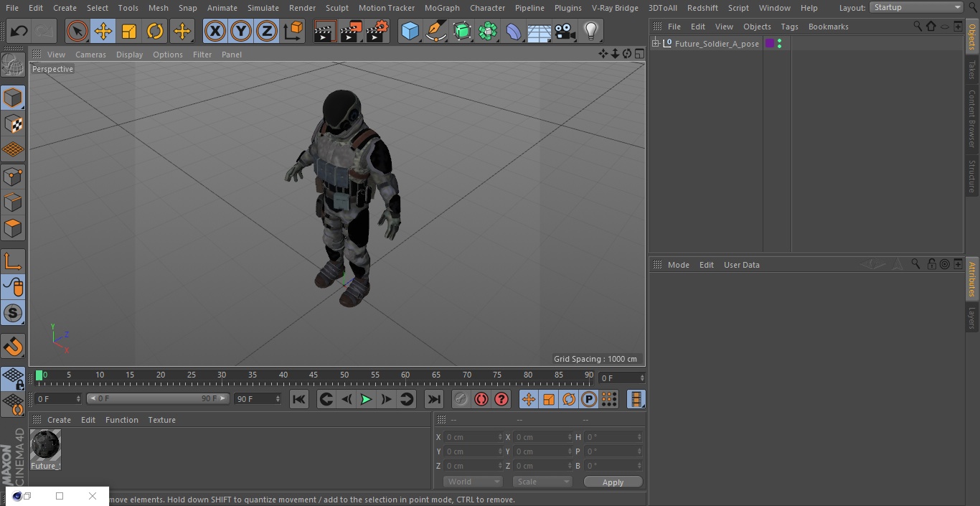Expand Future_Soldier_A_pose object tree
The height and width of the screenshot is (506, 980).
[x=655, y=44]
